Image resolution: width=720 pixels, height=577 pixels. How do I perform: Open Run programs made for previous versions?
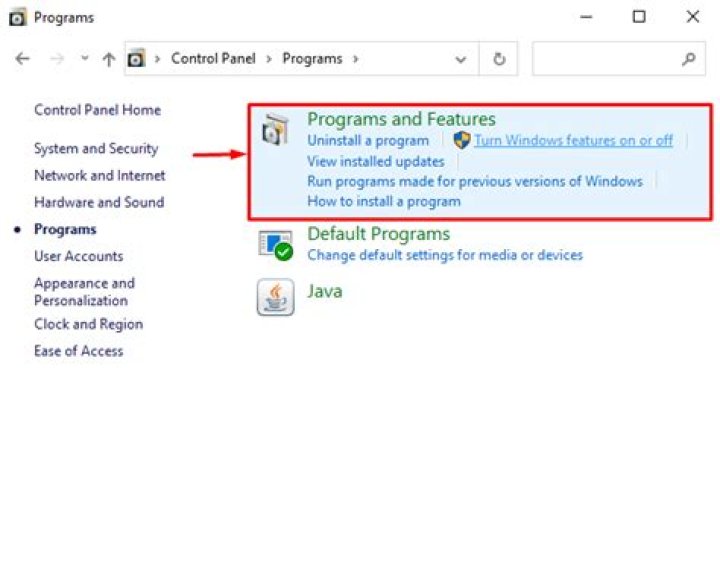point(475,181)
